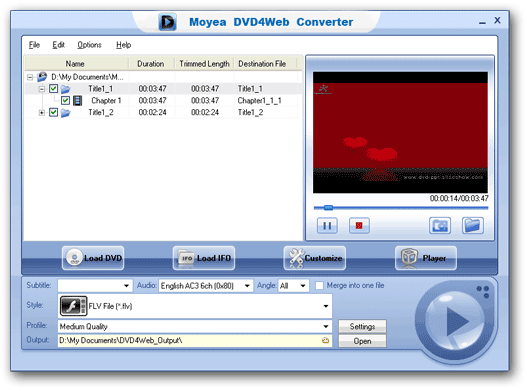This screenshot has width=527, height=391.
Task: Close the DVD4Web Converter window
Action: tap(497, 21)
